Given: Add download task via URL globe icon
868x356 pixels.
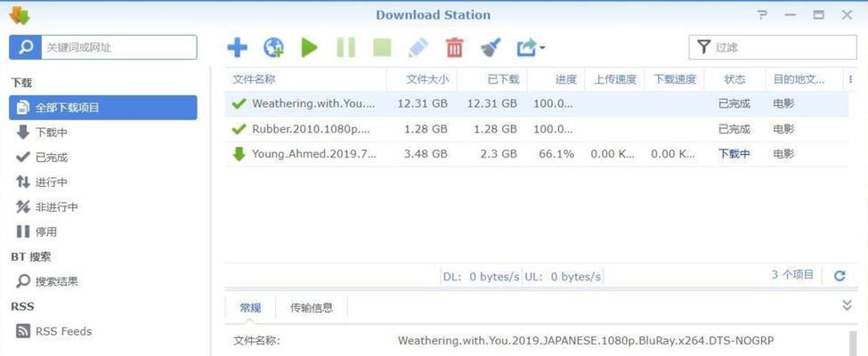Looking at the screenshot, I should [273, 47].
